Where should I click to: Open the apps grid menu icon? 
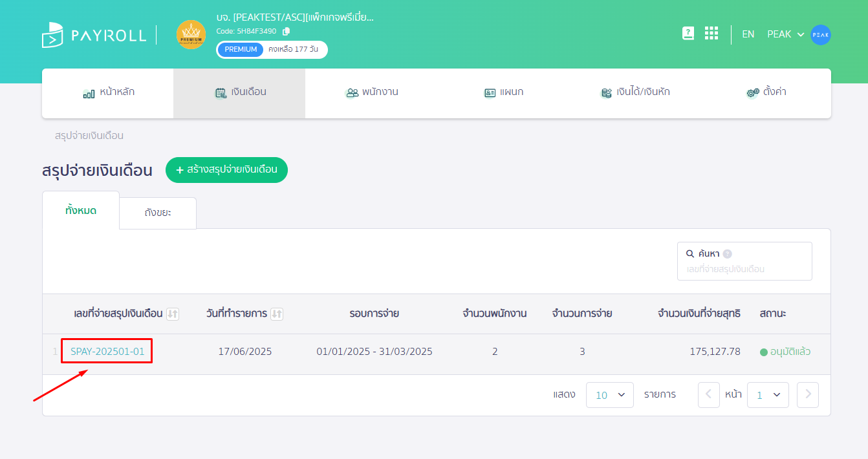(x=711, y=34)
